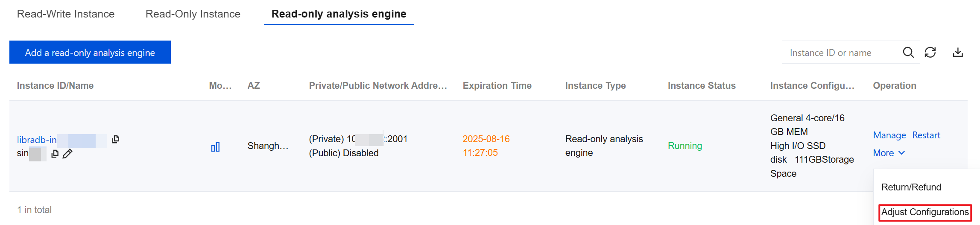Open the libradb-in instance link
980x225 pixels.
tap(37, 140)
